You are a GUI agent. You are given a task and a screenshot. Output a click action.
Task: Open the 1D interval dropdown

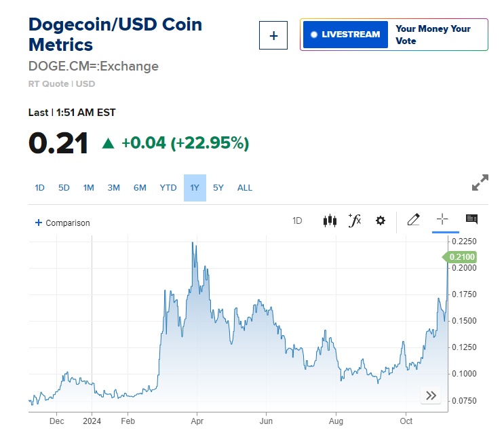[297, 220]
